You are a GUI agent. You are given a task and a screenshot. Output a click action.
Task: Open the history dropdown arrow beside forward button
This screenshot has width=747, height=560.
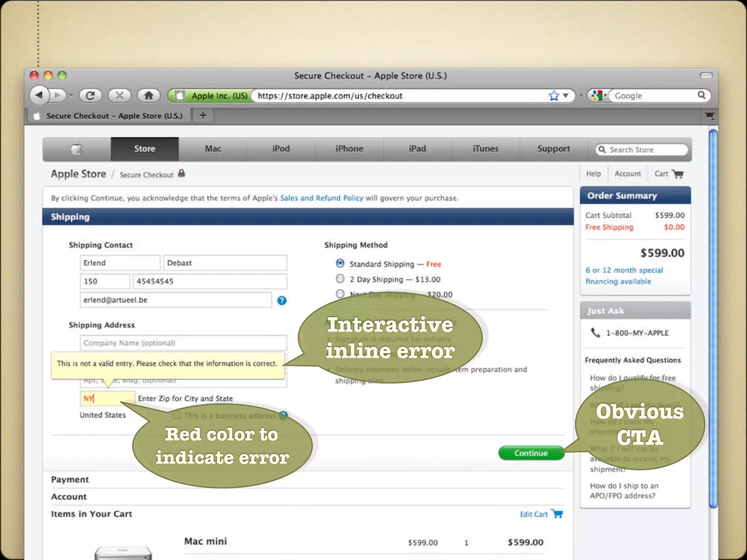(71, 96)
